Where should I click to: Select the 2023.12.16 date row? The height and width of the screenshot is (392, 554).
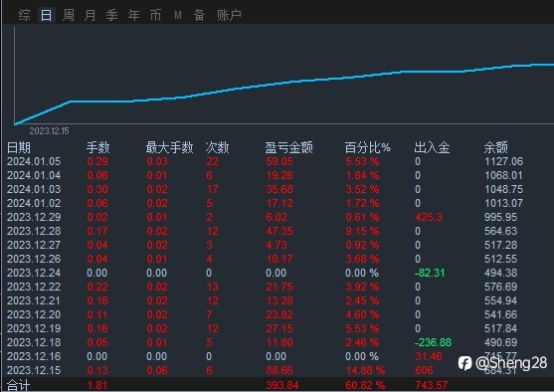click(34, 356)
